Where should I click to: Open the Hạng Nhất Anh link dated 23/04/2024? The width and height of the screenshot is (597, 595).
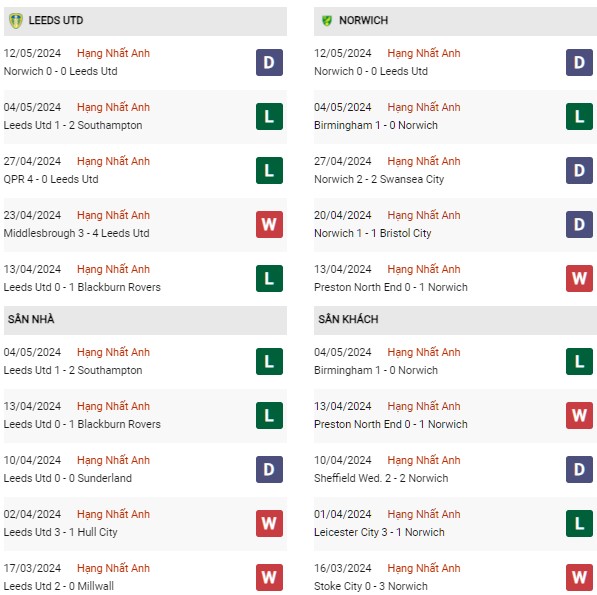tap(113, 215)
